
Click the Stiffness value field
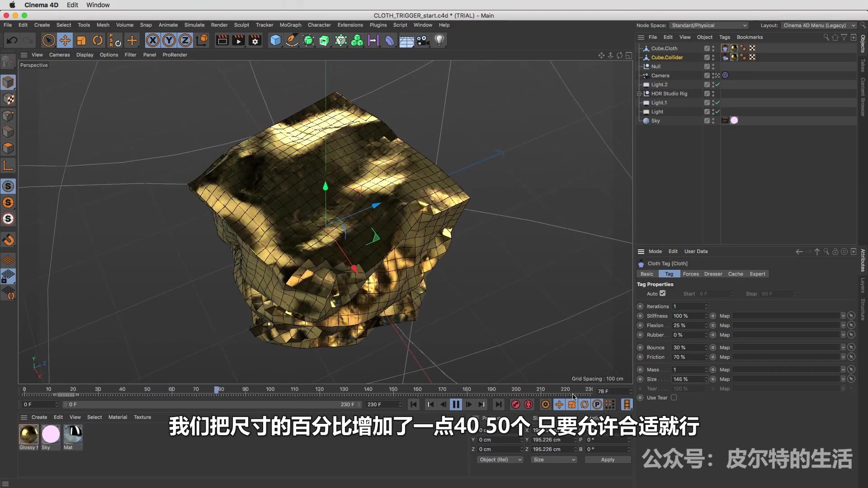coord(687,316)
